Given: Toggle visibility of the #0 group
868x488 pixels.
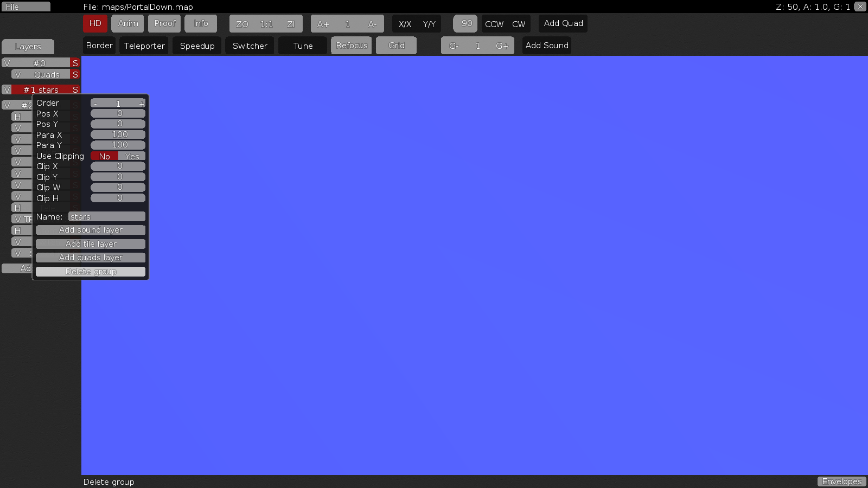Looking at the screenshot, I should point(7,63).
